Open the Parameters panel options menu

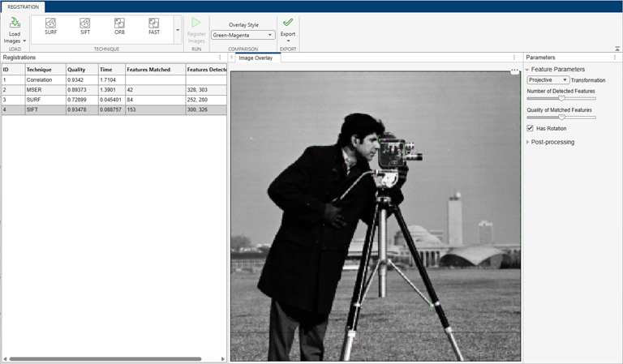pos(615,58)
